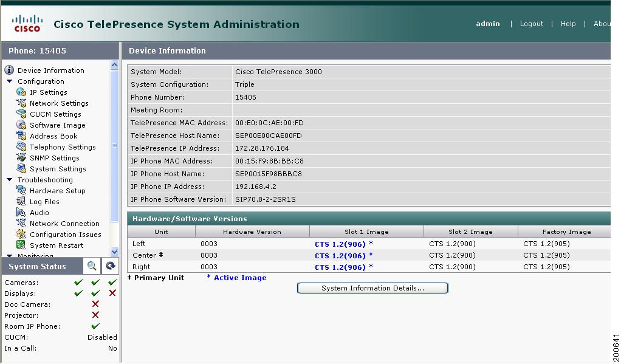Viewport: 621px width, 364px height.
Task: Collapse the Configuration tree section
Action: click(10, 81)
